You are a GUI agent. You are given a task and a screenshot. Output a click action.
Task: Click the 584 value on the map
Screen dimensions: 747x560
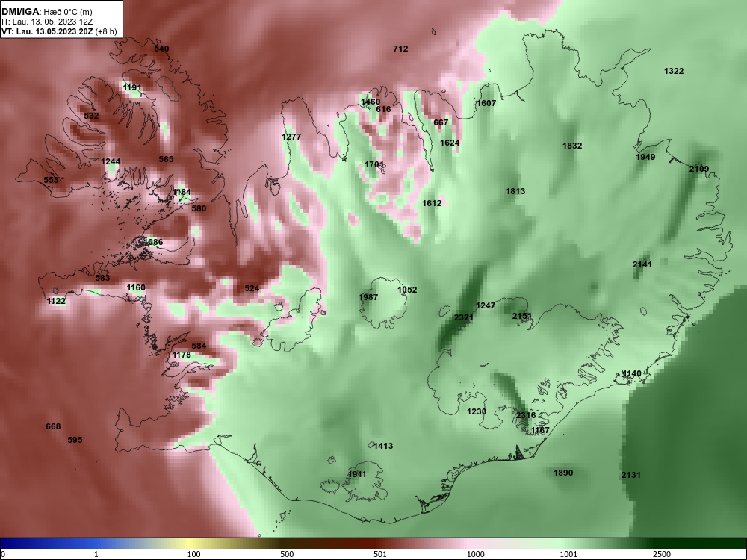[199, 346]
